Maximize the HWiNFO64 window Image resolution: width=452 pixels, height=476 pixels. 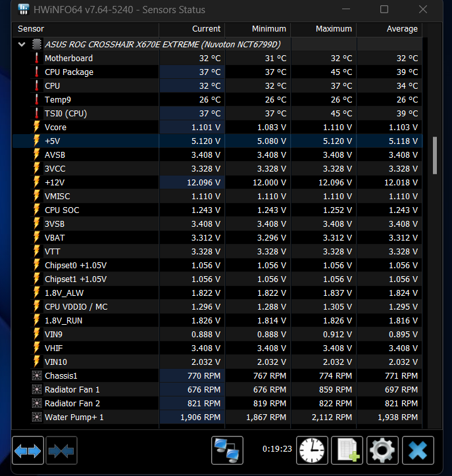(x=384, y=10)
